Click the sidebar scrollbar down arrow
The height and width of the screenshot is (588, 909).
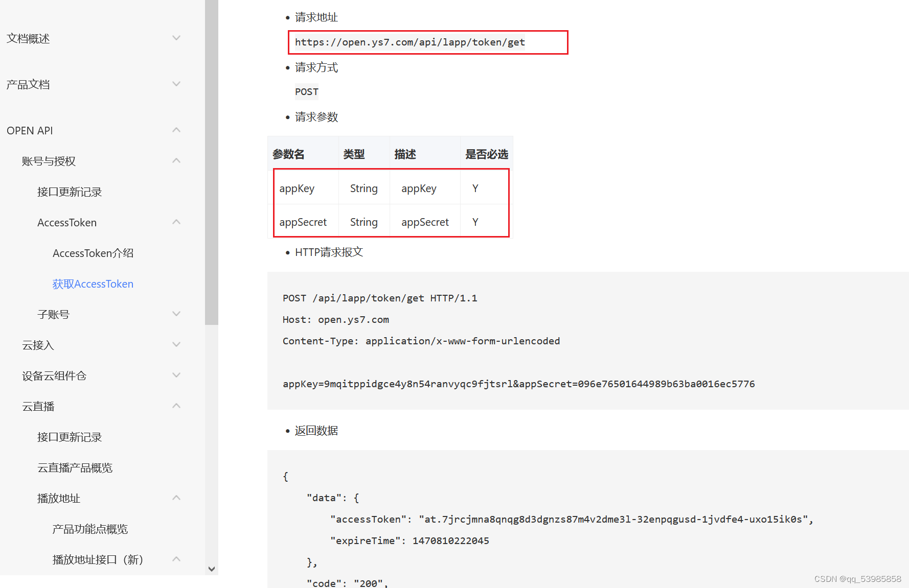(x=212, y=569)
